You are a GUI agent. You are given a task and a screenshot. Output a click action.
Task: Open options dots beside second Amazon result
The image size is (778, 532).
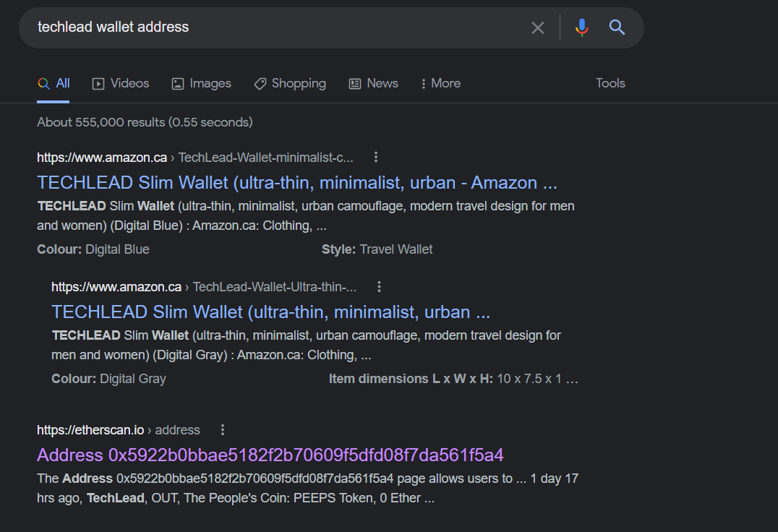[379, 286]
